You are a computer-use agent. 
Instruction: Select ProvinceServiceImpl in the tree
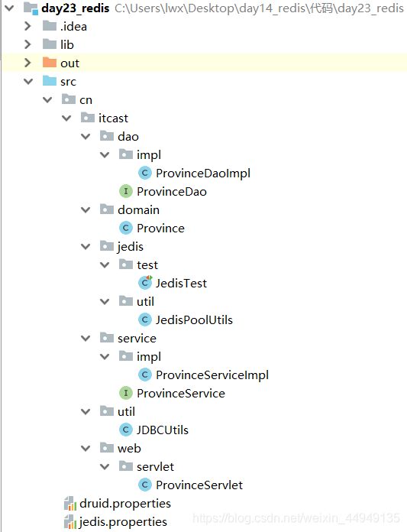[212, 375]
